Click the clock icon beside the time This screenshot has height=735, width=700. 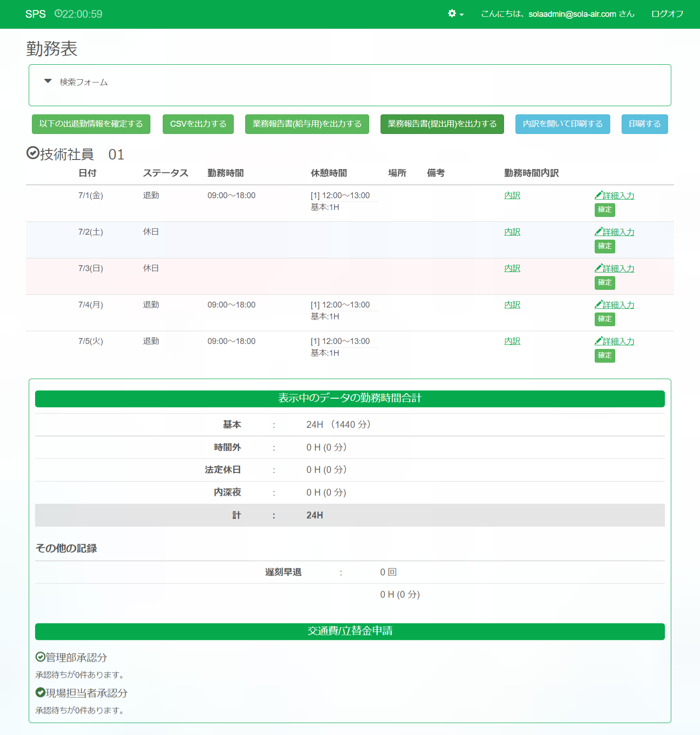(x=58, y=14)
